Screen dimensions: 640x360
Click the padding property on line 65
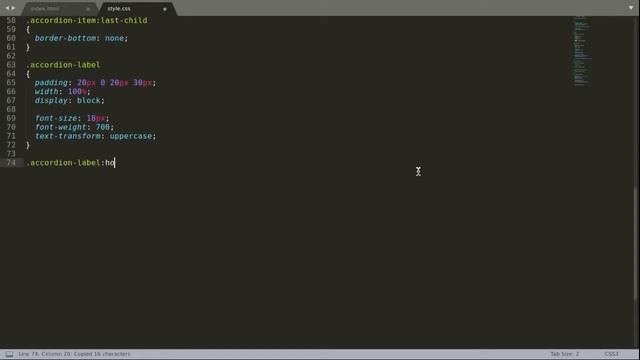(51, 83)
